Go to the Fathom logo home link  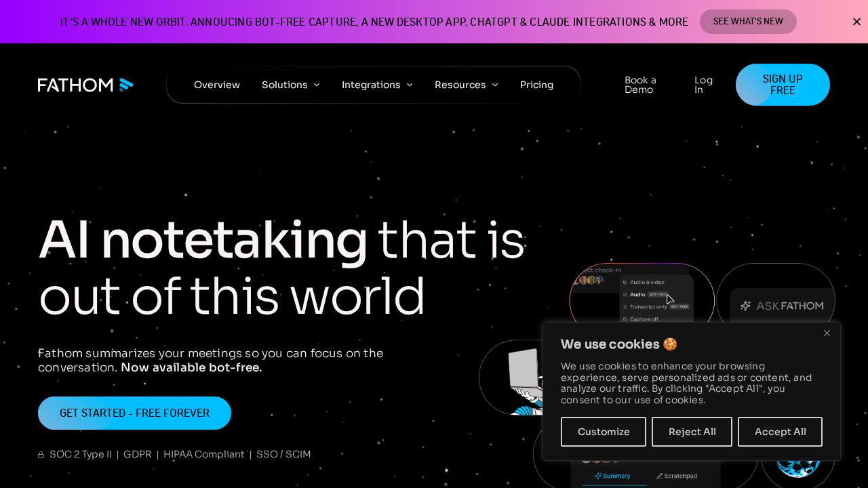click(x=85, y=85)
